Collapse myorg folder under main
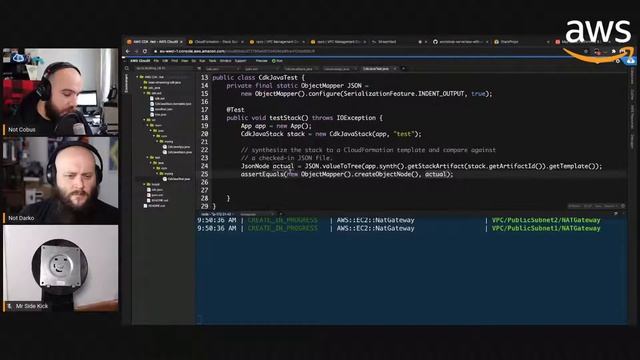The image size is (640, 360). click(x=157, y=141)
